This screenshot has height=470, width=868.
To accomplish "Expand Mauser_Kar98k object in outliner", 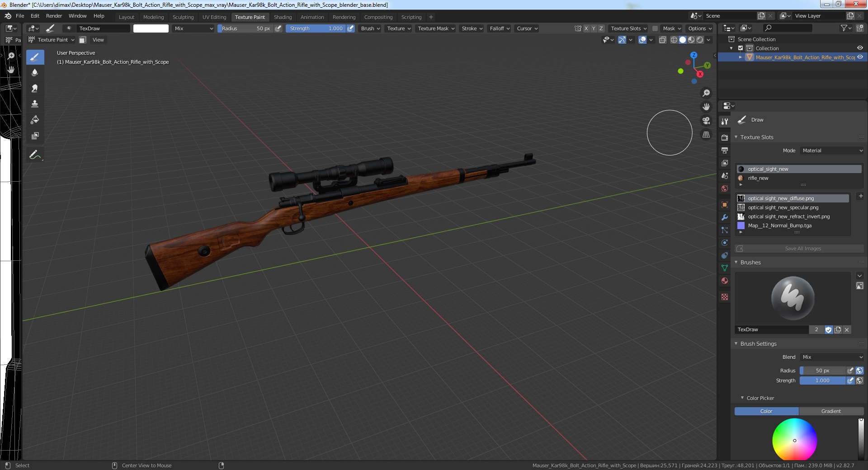I will [741, 57].
